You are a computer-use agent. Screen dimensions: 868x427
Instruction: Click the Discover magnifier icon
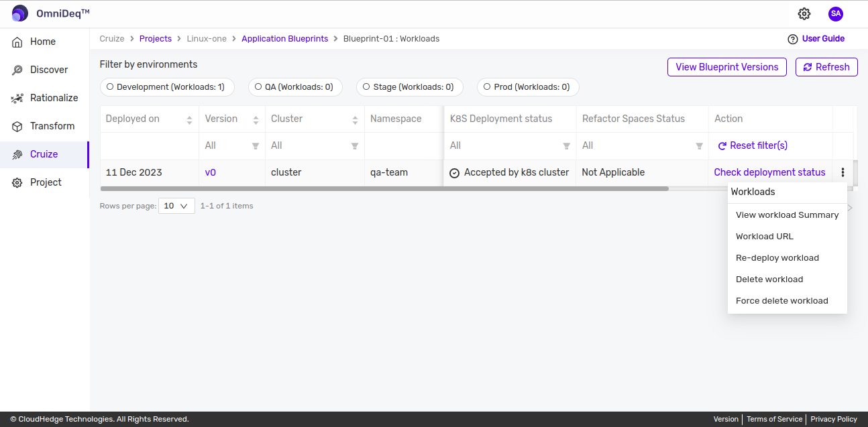(x=17, y=70)
